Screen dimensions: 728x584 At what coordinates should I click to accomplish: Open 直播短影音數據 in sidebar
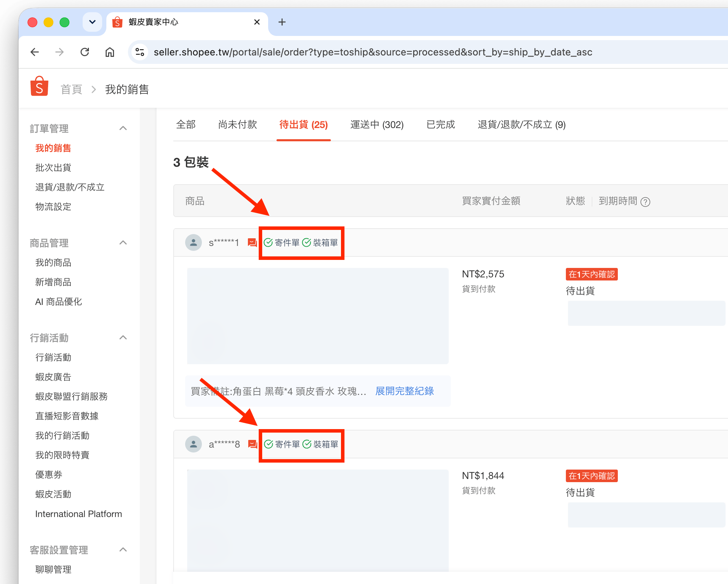[67, 416]
